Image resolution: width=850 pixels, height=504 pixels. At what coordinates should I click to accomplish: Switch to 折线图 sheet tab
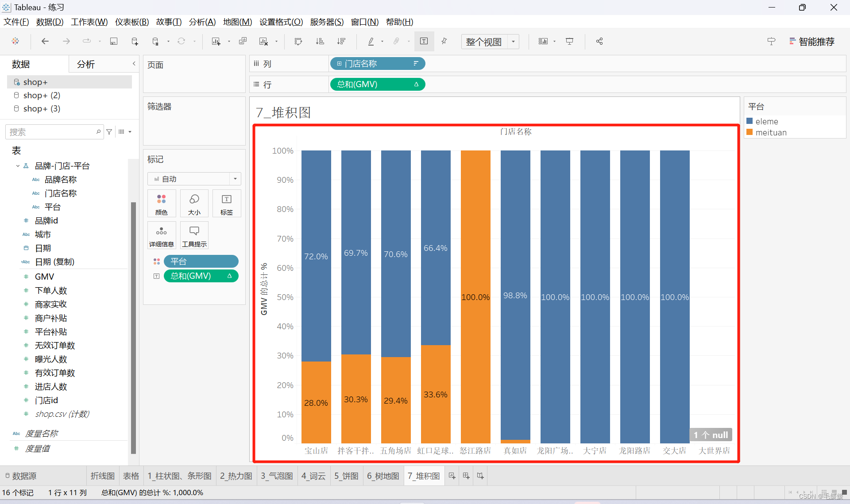pos(103,476)
